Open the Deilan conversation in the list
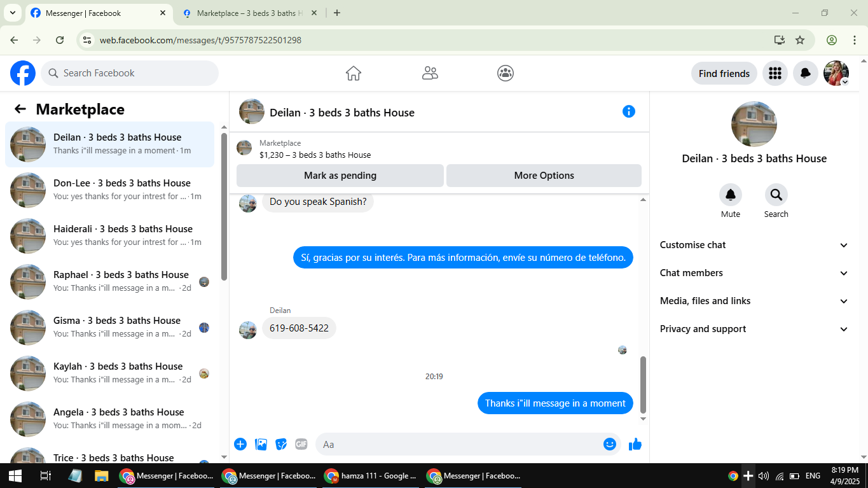Viewport: 868px width, 488px height. click(x=109, y=144)
